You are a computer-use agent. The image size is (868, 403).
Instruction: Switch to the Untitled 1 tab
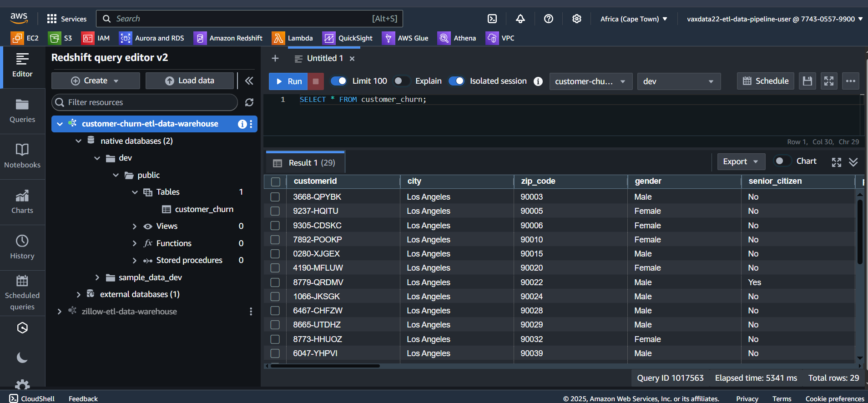tap(324, 58)
